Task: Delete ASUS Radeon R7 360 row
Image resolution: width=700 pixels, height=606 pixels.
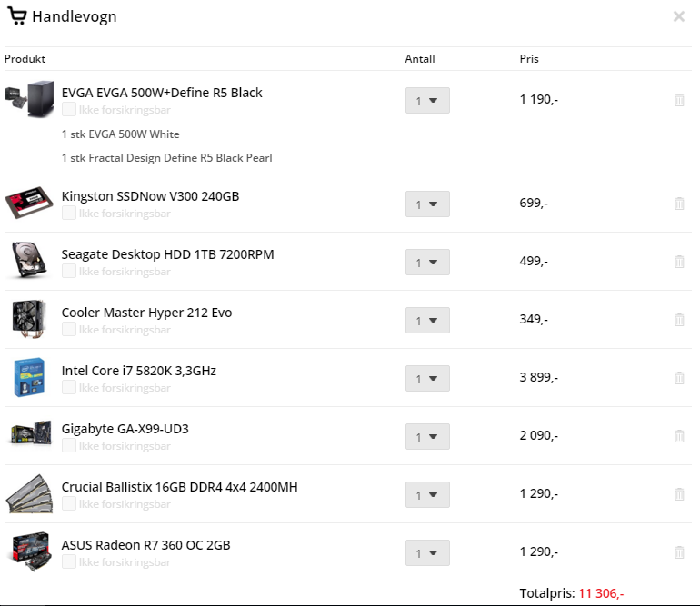Action: [679, 552]
